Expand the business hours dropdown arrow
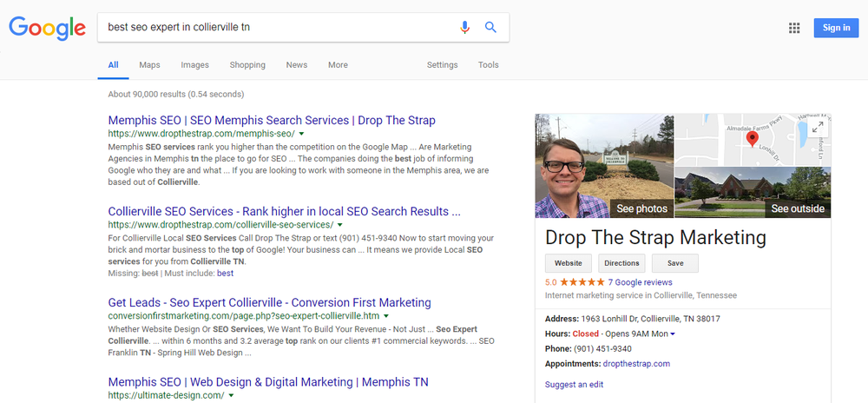Image resolution: width=868 pixels, height=403 pixels. pyautogui.click(x=673, y=334)
